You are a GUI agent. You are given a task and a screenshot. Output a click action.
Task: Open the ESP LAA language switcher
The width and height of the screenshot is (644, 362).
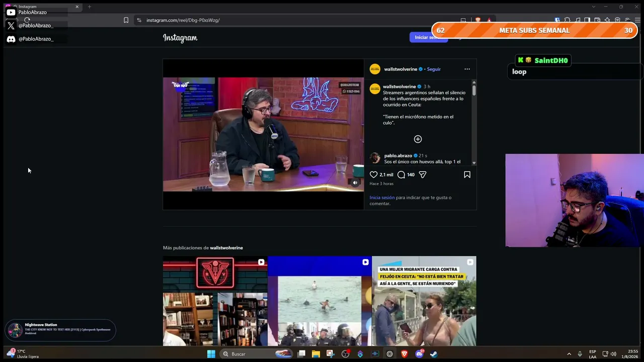[x=593, y=354]
